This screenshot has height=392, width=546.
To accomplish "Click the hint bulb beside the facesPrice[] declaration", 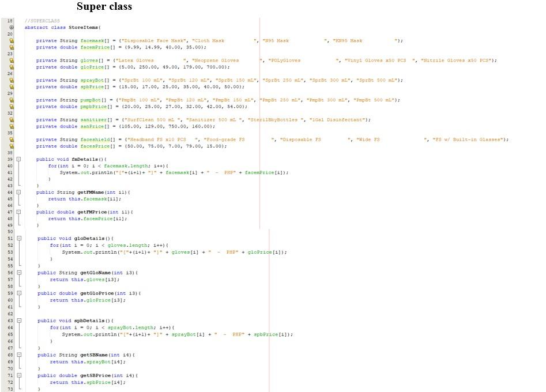I will click(x=12, y=146).
